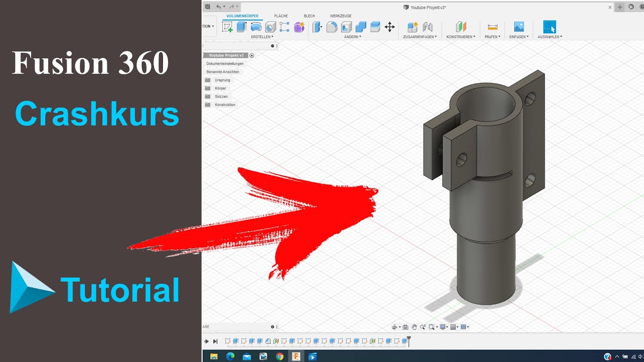Select the Youtube Projekt v3* document tab

(425, 7)
